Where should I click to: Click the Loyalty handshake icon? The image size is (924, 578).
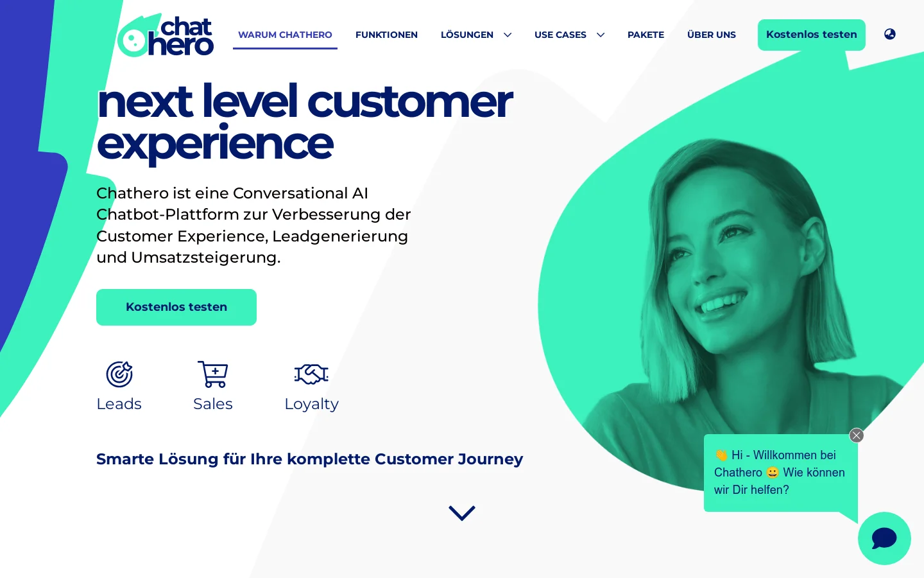pos(311,374)
